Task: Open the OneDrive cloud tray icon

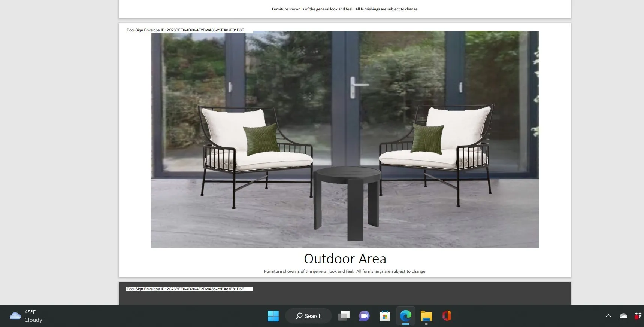Action: tap(623, 316)
